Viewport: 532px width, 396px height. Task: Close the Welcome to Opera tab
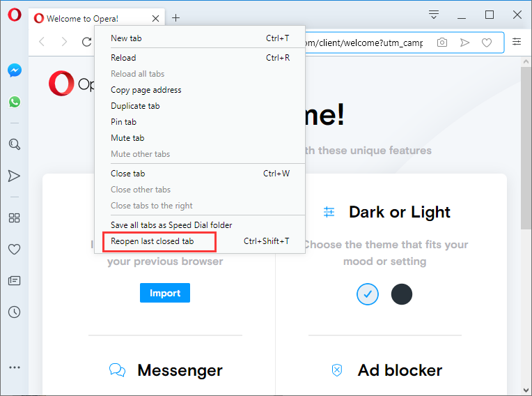156,18
